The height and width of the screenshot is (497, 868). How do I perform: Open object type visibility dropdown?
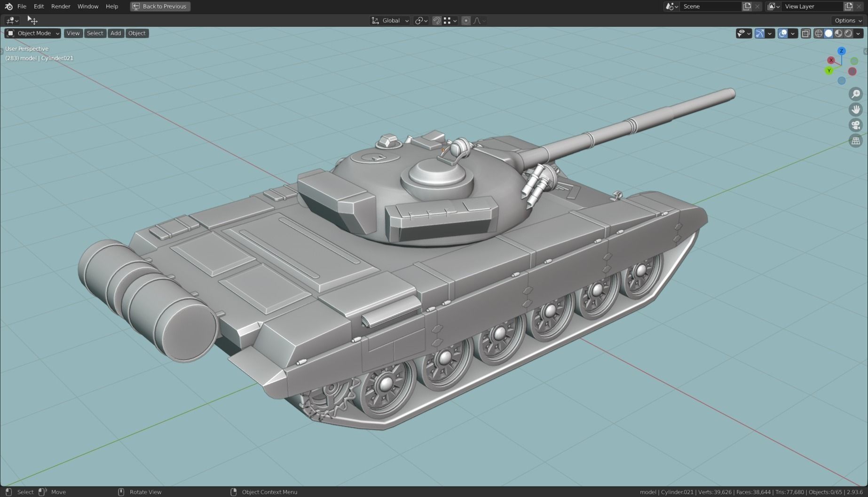coord(744,33)
